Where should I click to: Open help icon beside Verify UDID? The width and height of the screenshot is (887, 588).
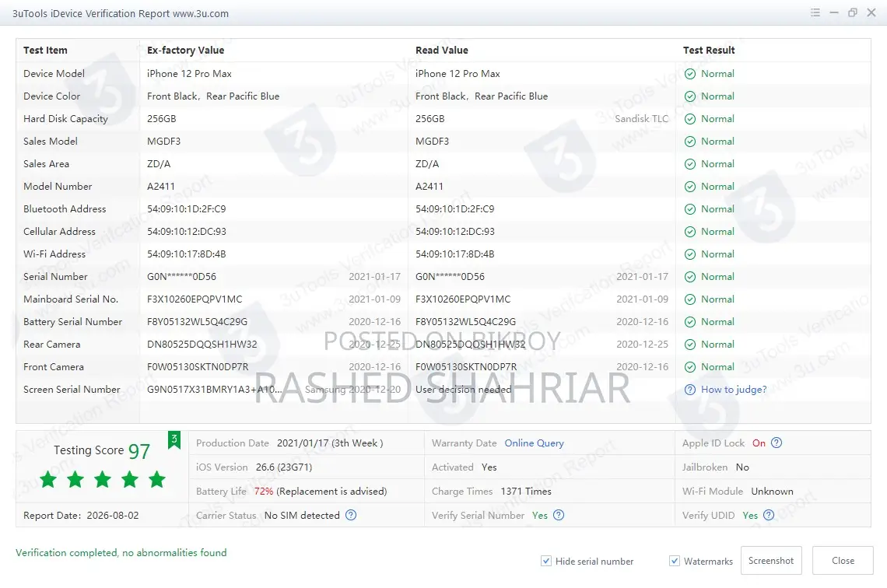point(769,515)
